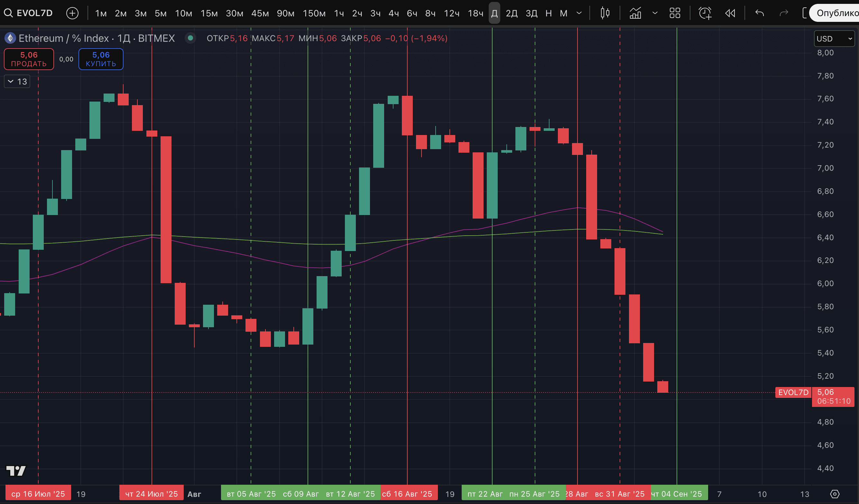Click the create alert clock icon
Screen dimensions: 859x504
pos(705,13)
